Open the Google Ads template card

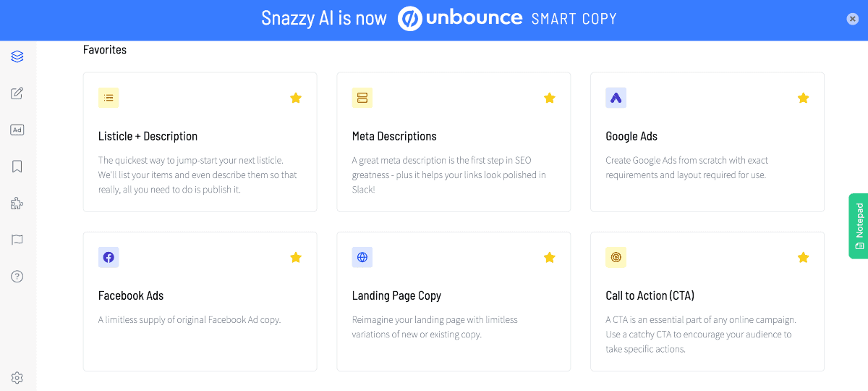pyautogui.click(x=707, y=141)
